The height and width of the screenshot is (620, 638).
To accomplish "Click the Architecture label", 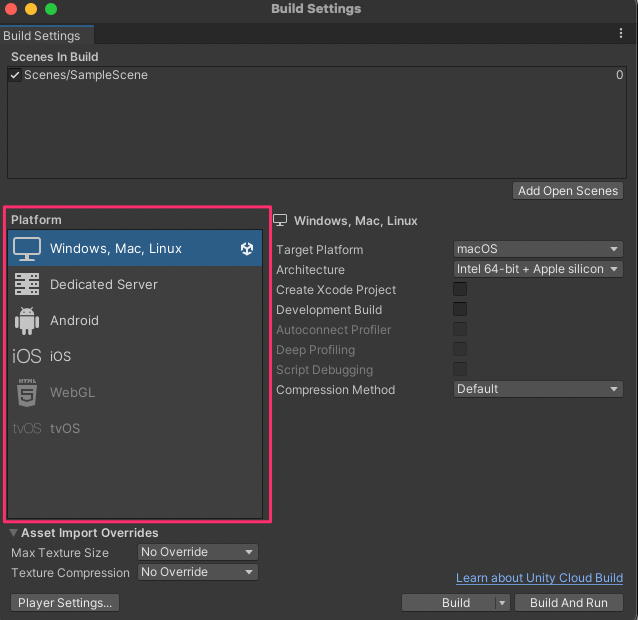I will [310, 270].
